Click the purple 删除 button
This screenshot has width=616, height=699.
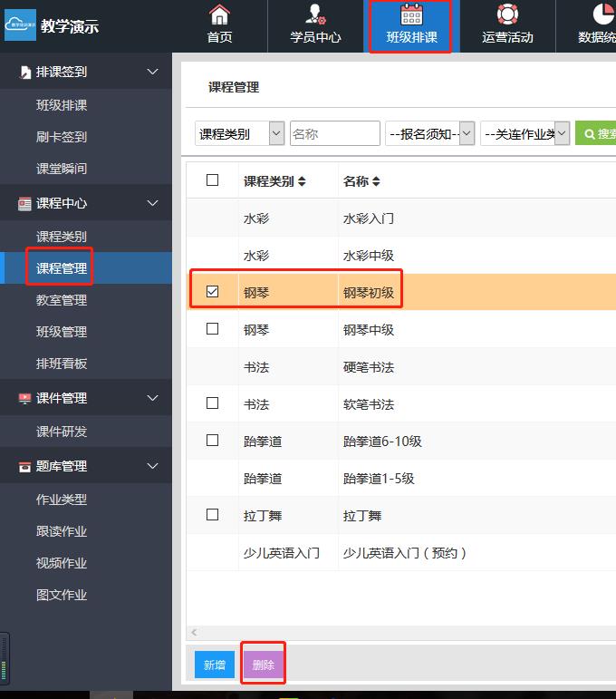263,665
